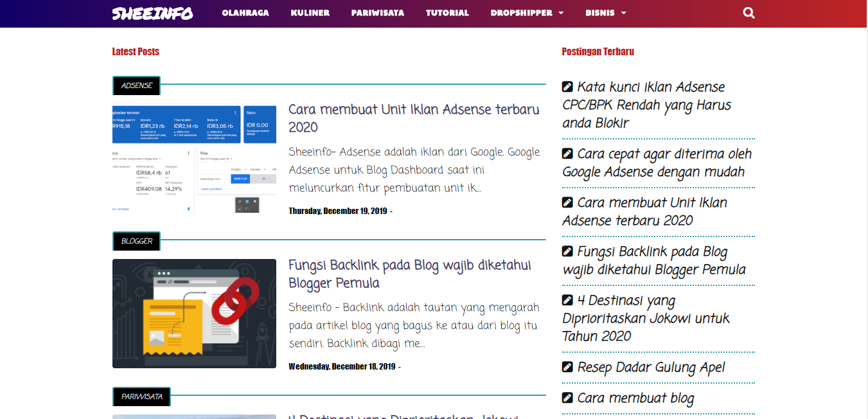Open post title Fungsi Backlink pada Blog
The width and height of the screenshot is (868, 419).
click(410, 274)
